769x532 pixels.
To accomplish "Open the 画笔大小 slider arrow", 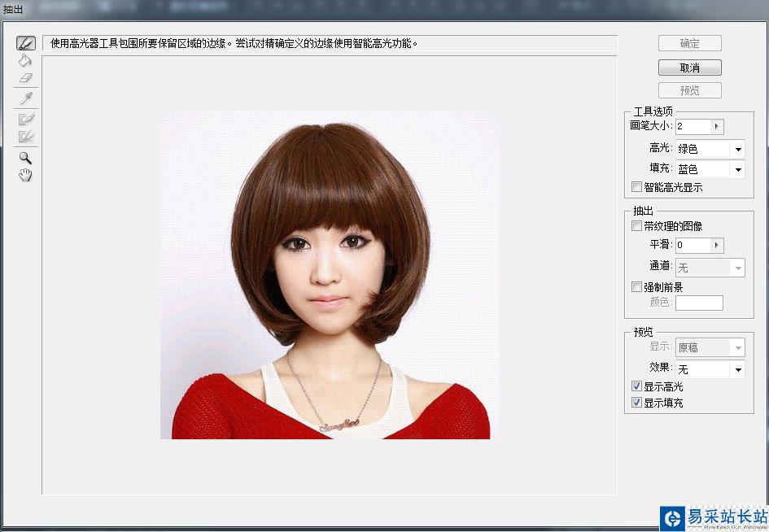I will pyautogui.click(x=717, y=127).
